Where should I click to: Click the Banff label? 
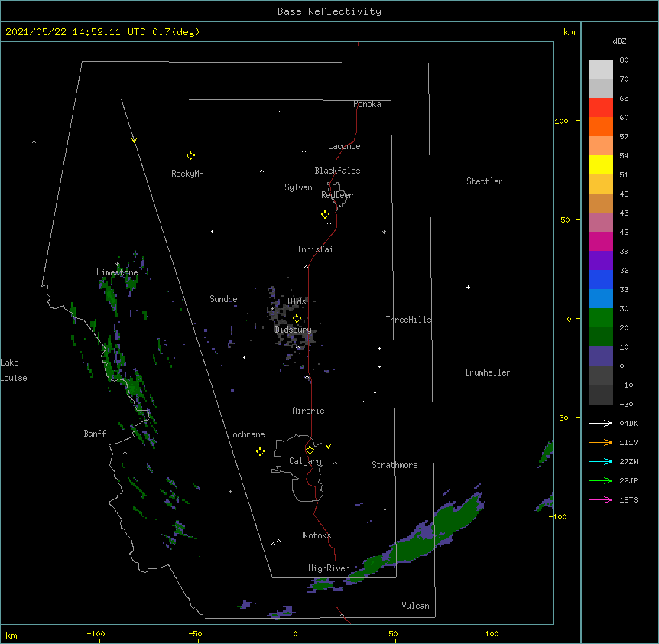[x=95, y=434]
